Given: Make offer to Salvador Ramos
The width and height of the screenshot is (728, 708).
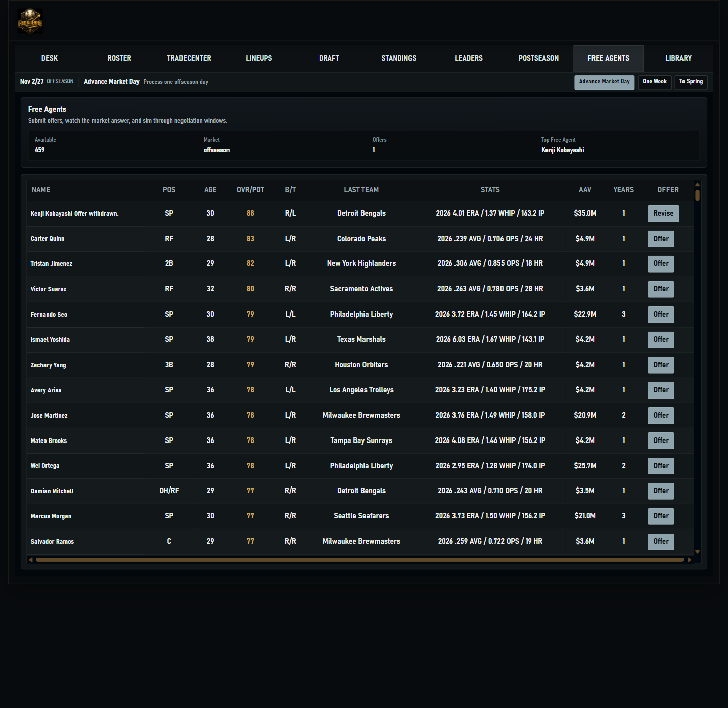Looking at the screenshot, I should [x=661, y=541].
